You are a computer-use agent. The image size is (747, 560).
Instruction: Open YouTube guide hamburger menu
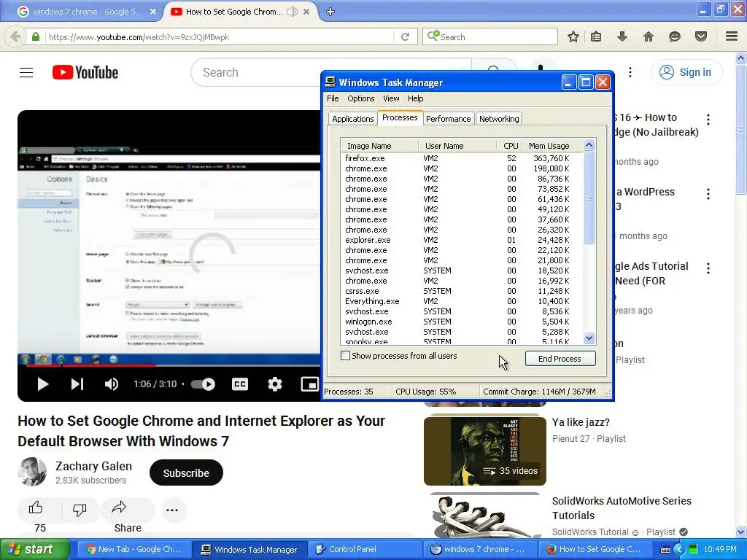26,72
